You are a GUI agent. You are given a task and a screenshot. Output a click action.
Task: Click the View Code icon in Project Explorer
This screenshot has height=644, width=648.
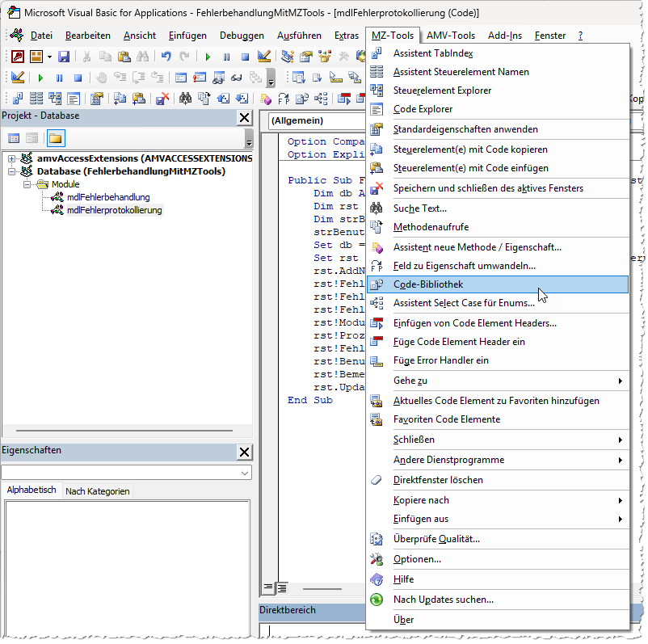14,137
